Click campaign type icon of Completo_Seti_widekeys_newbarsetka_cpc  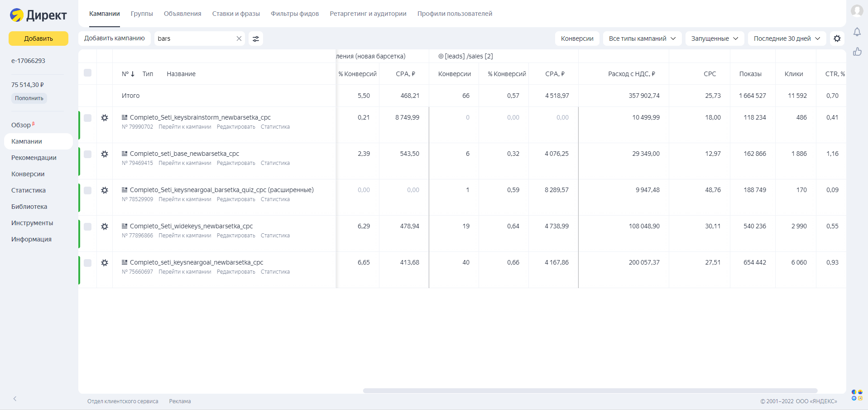pyautogui.click(x=125, y=226)
